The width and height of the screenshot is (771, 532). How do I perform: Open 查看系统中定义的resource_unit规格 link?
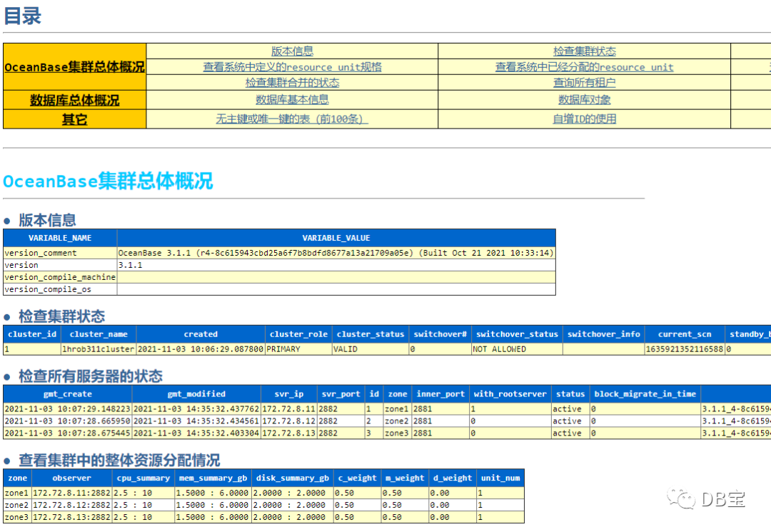coord(292,67)
